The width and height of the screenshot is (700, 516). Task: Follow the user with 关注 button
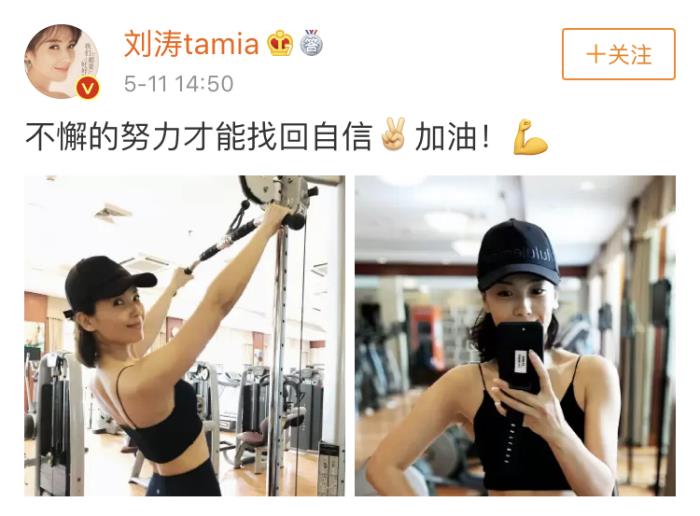tap(618, 54)
